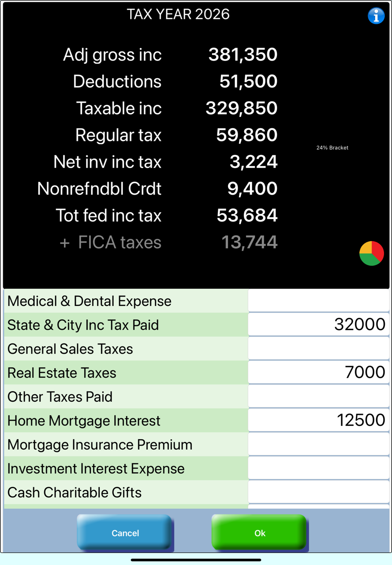Edit the Real Estate Taxes amount

tap(318, 373)
